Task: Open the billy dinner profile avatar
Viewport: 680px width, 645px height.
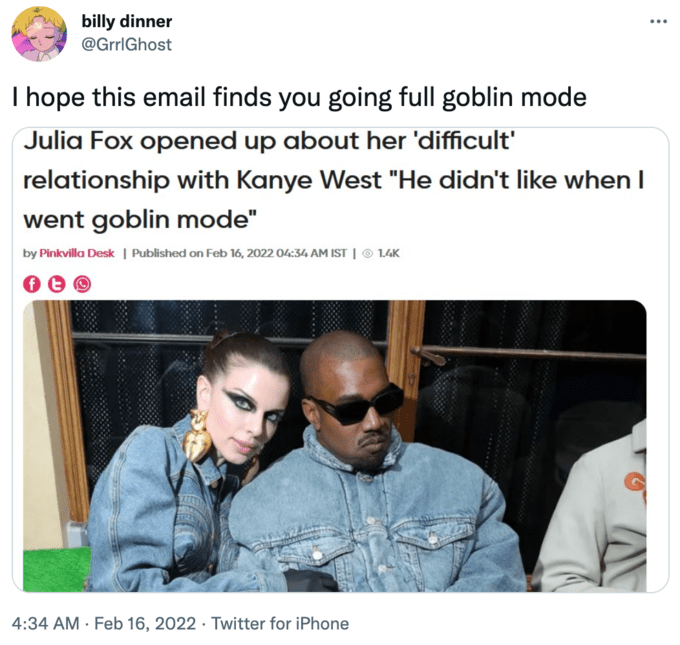Action: coord(39,33)
